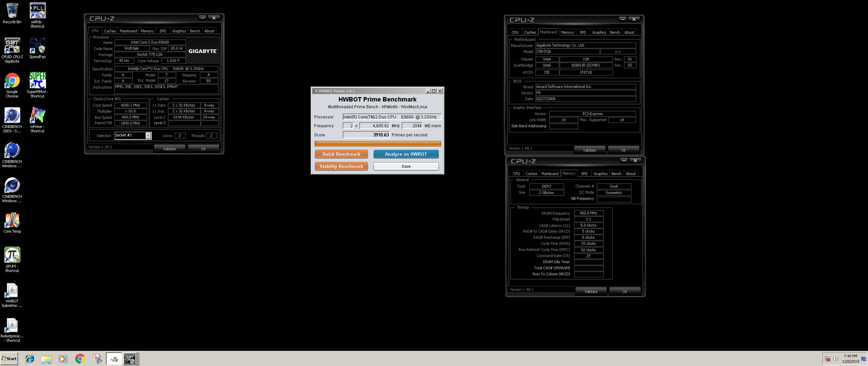
Task: Open About tab in the left CPU-Z window
Action: (x=209, y=31)
